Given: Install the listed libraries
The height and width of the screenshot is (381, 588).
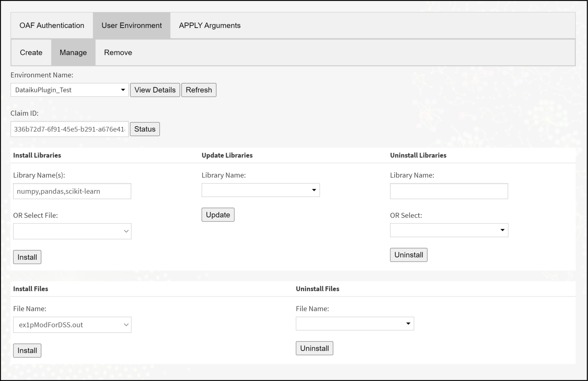Looking at the screenshot, I should click(27, 257).
